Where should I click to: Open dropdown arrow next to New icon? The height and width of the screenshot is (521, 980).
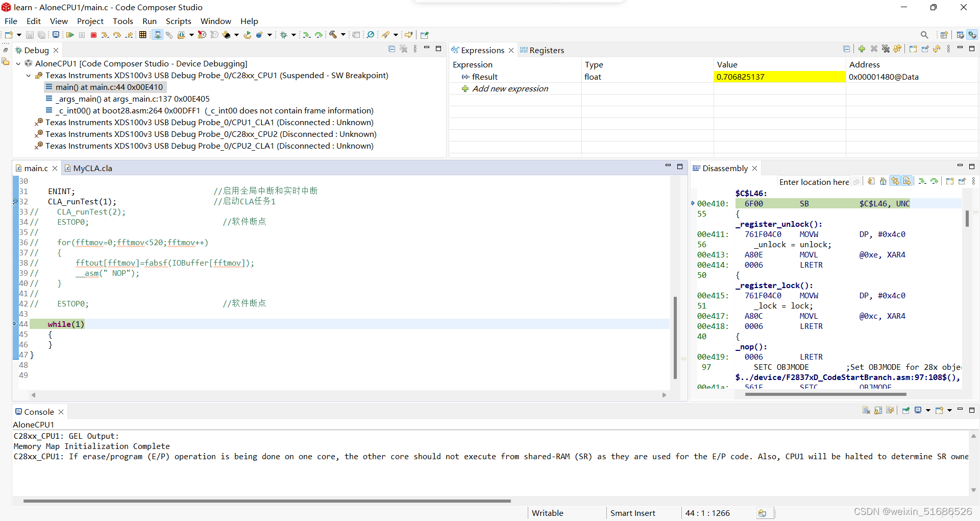point(19,35)
